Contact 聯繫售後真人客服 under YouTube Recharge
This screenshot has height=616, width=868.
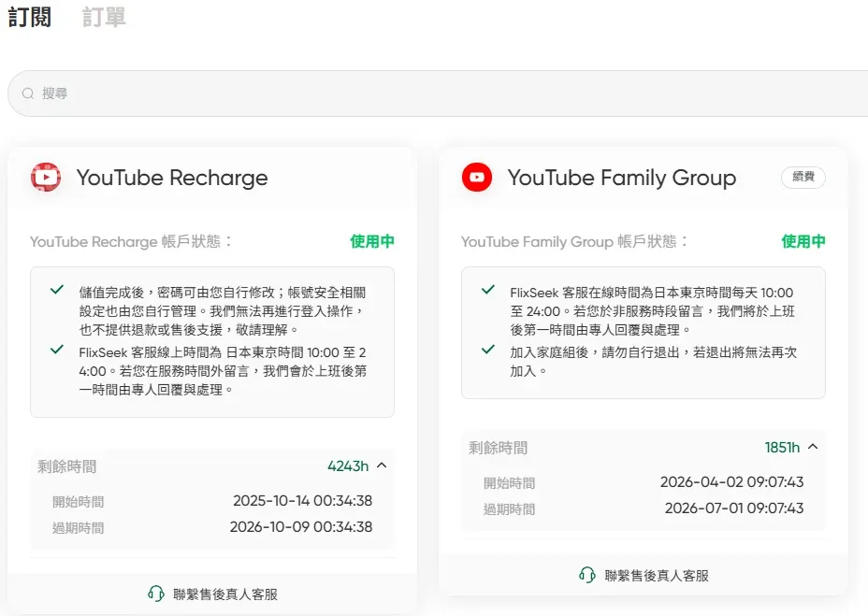(212, 594)
